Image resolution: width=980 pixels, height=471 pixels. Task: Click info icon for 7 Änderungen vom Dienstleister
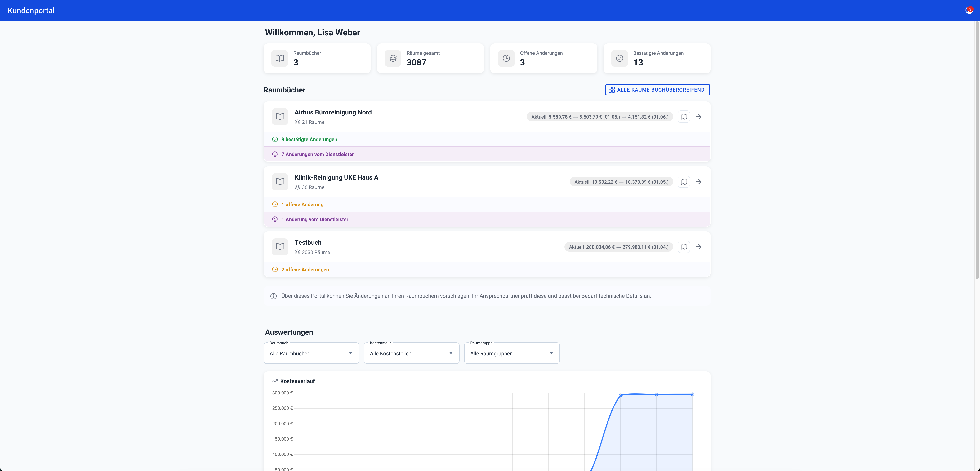coord(275,154)
